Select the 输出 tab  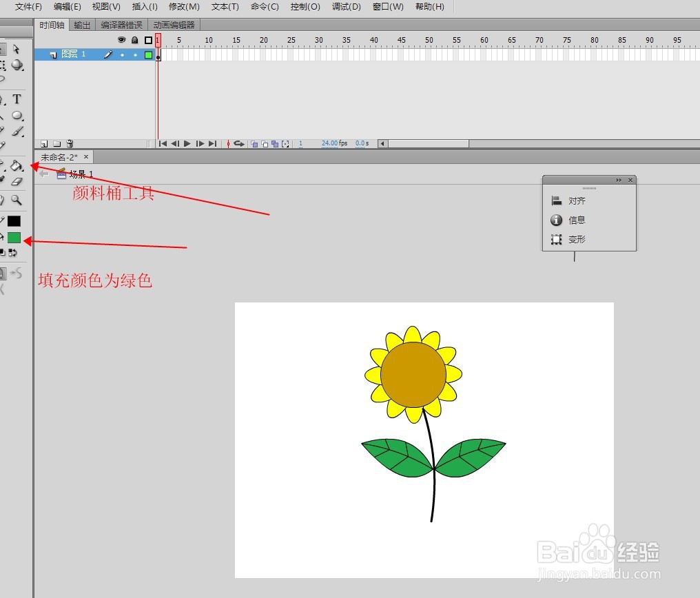[82, 24]
